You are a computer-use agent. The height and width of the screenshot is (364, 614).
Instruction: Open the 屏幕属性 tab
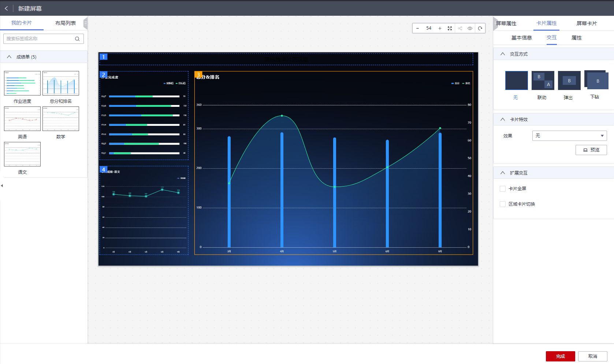(506, 23)
